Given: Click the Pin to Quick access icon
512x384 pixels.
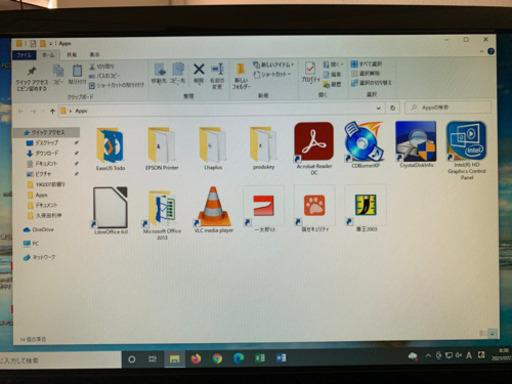Looking at the screenshot, I should tap(32, 78).
